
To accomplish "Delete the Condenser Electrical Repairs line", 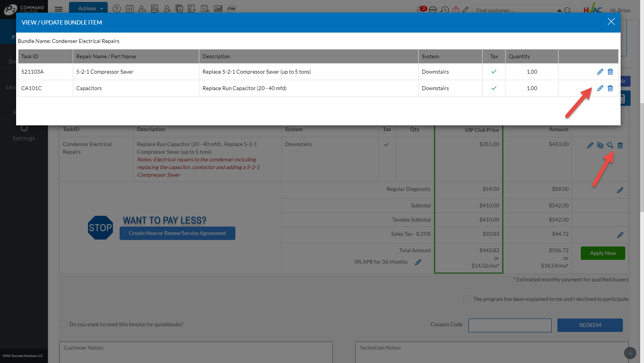I will 620,145.
